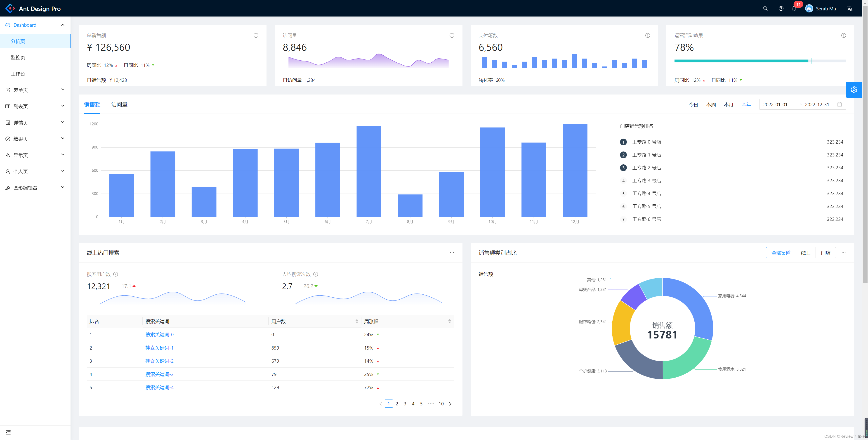
Task: Expand the 结果页 menu
Action: click(35, 139)
